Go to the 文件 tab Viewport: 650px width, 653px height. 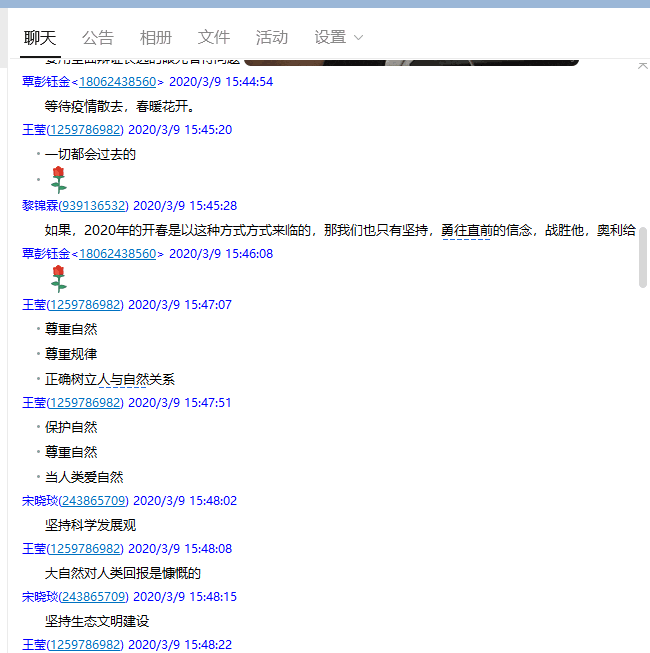point(214,37)
